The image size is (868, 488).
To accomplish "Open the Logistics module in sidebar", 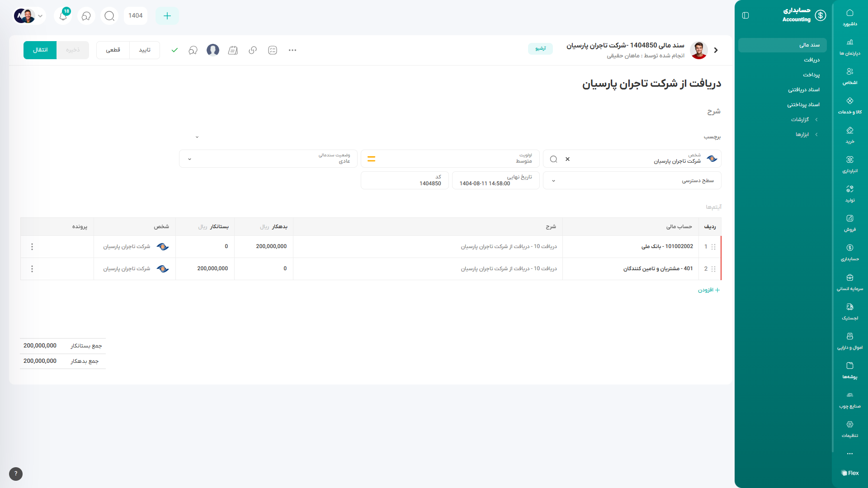I will tap(849, 311).
